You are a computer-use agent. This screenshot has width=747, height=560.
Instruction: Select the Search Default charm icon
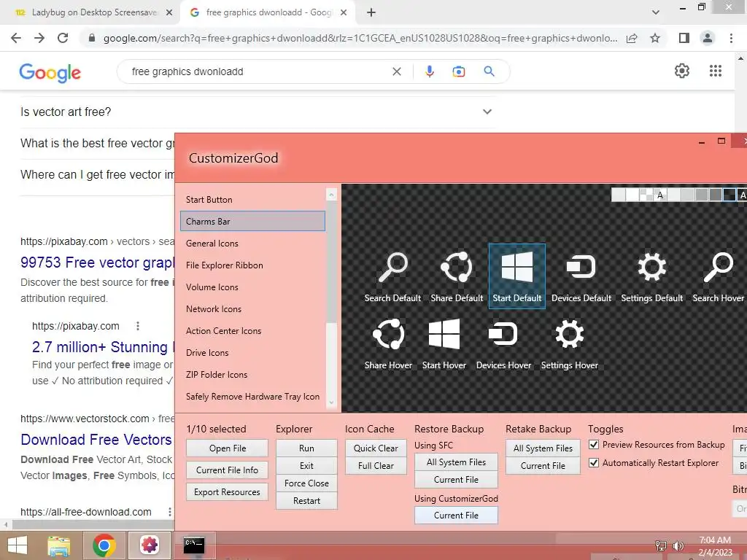[393, 276]
